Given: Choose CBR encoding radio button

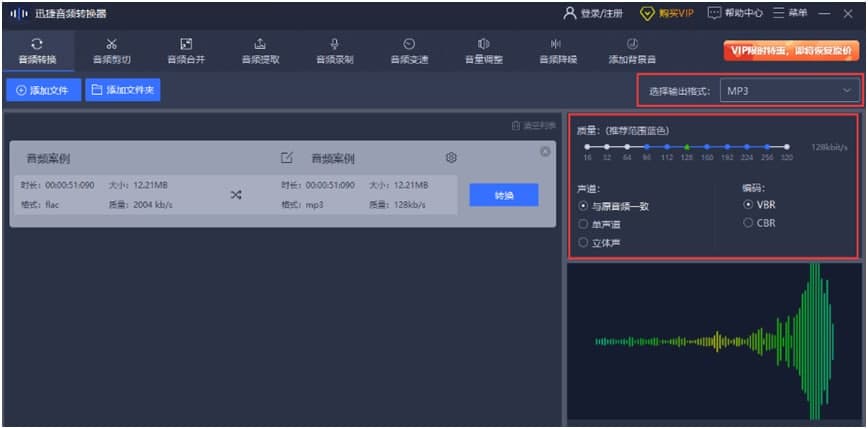Looking at the screenshot, I should 748,223.
